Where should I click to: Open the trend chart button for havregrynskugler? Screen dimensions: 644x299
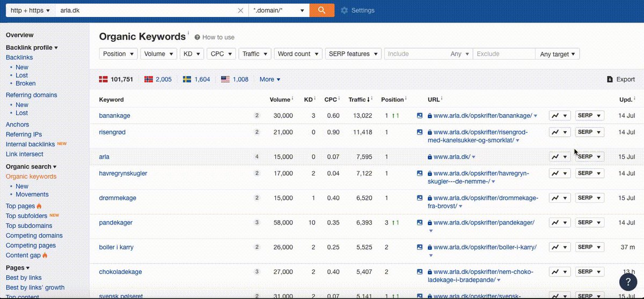(x=560, y=173)
